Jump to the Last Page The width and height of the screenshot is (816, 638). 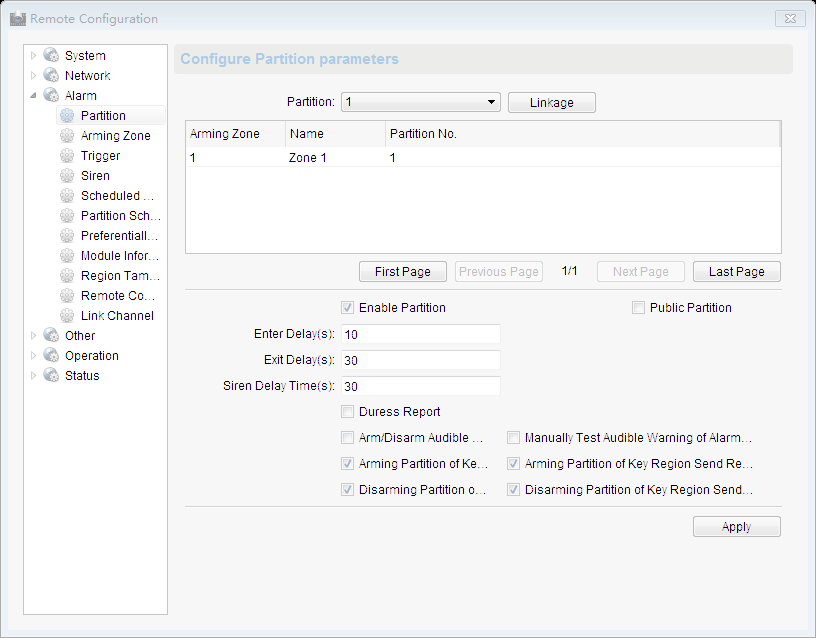(737, 272)
